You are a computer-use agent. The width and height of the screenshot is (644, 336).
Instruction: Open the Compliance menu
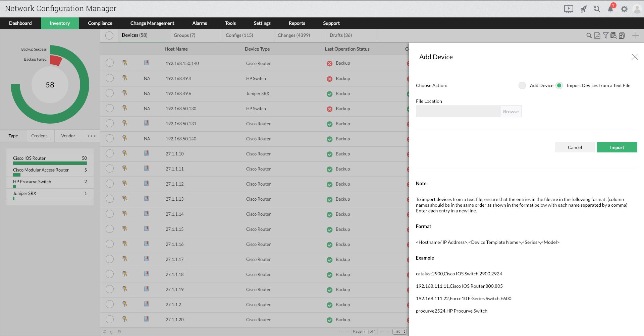[100, 23]
